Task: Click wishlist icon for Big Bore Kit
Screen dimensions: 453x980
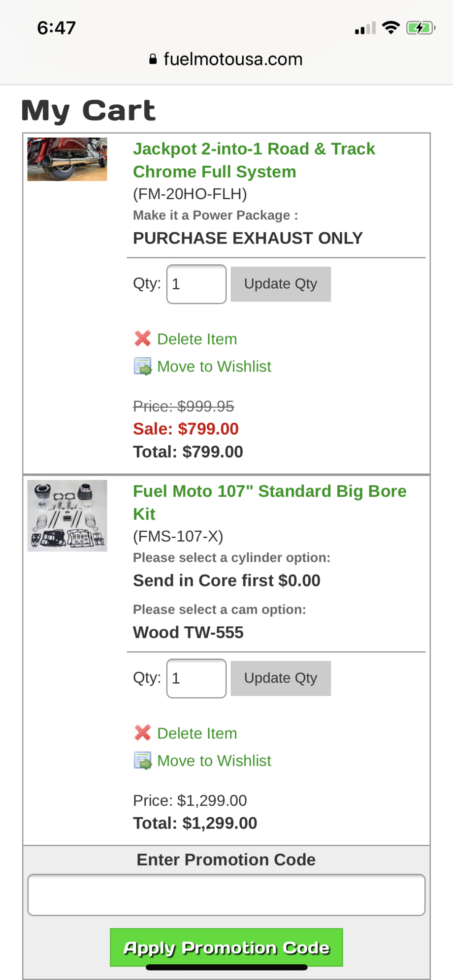Action: (143, 761)
